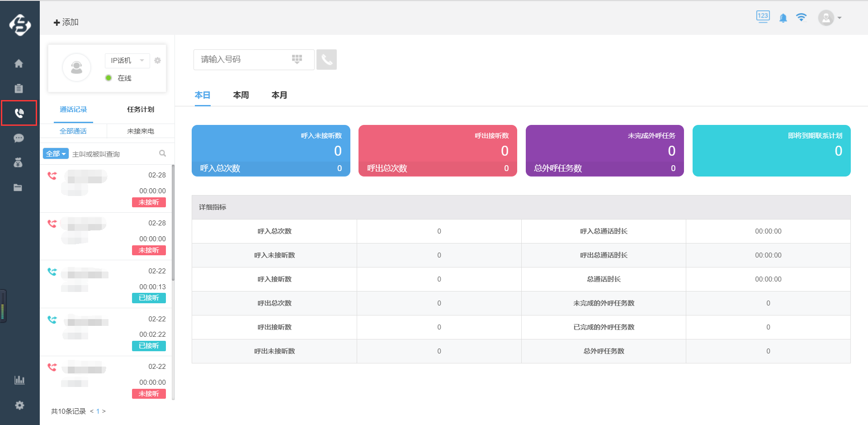This screenshot has width=868, height=425.
Task: Select the 本月 tab
Action: [x=279, y=95]
